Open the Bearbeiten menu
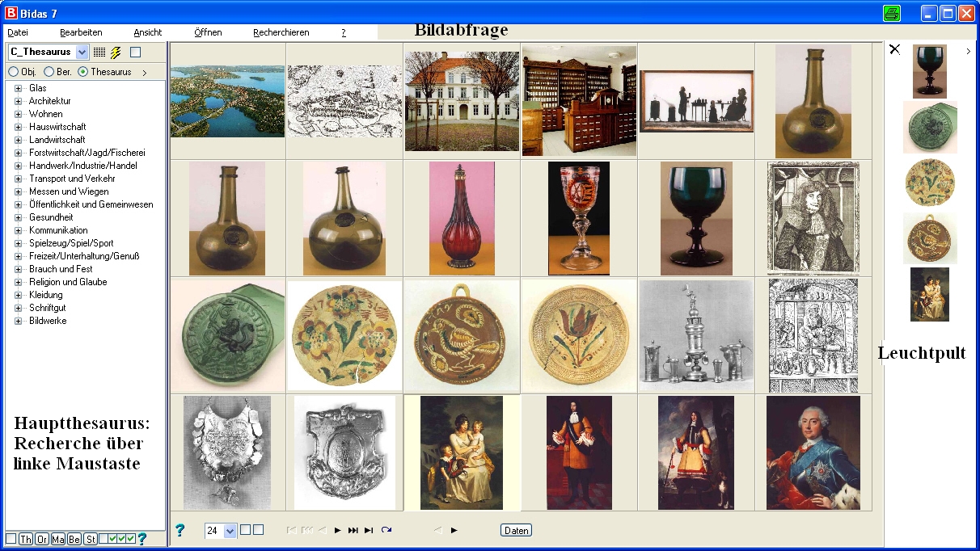The height and width of the screenshot is (551, 980). pos(81,32)
